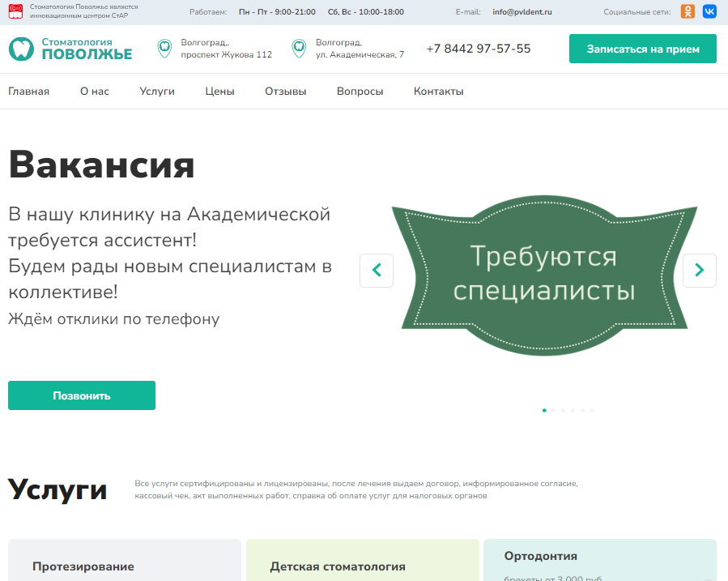Open the Odnoklassniki social network icon
728x581 pixels.
pos(688,11)
